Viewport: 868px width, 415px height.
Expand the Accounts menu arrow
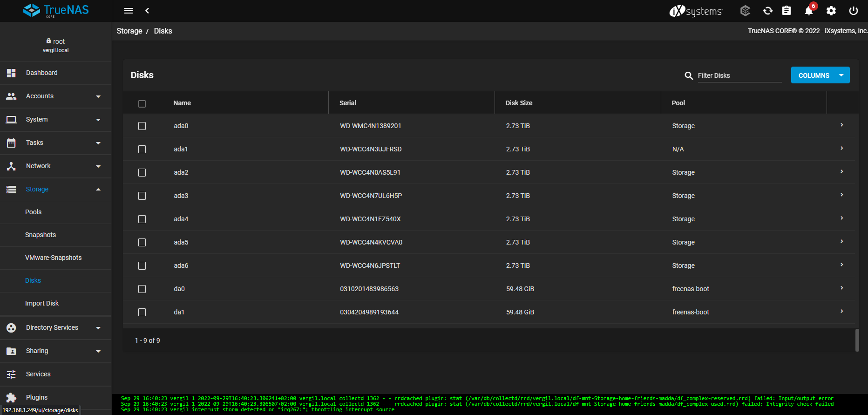(98, 96)
